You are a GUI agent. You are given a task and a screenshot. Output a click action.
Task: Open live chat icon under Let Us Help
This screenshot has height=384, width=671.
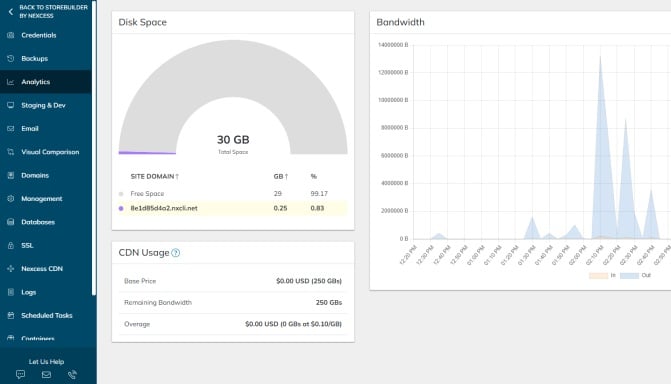(20, 375)
